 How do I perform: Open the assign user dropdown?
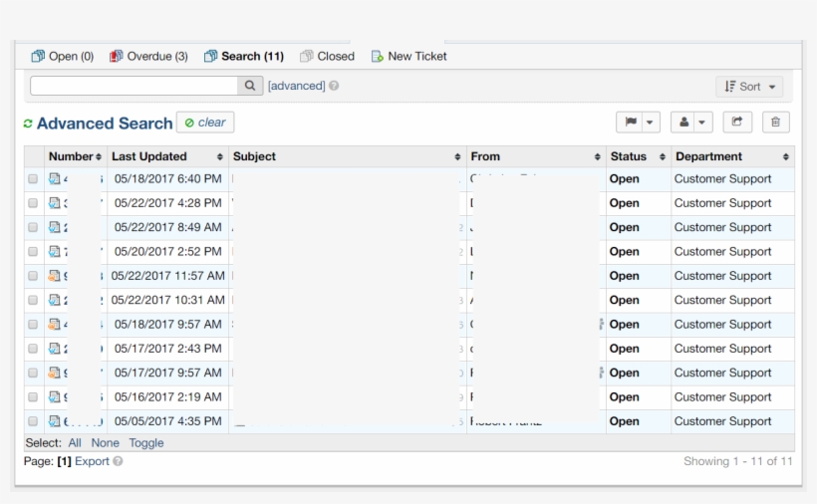tap(691, 122)
